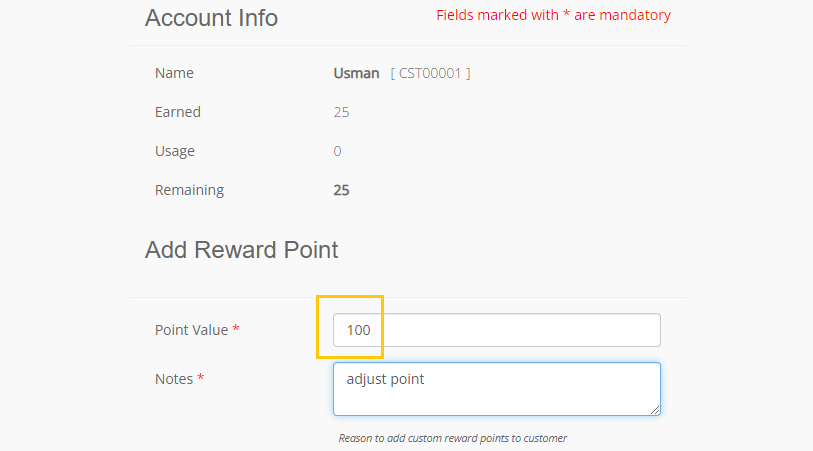Click the Point Value field label
813x451 pixels.
192,329
